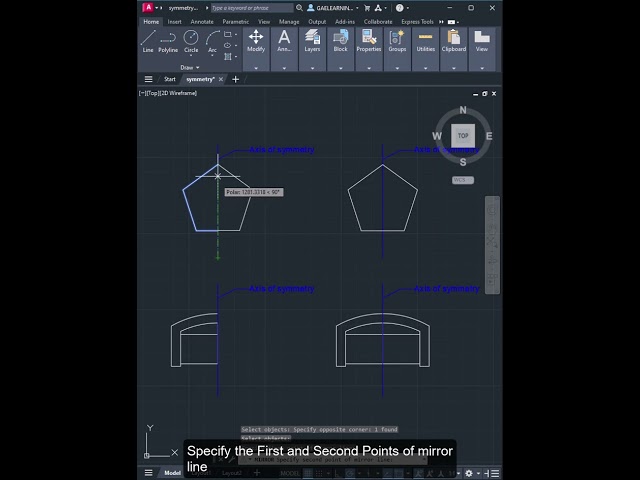Screen dimensions: 640x480
Task: Open the Groups panel
Action: pyautogui.click(x=397, y=41)
